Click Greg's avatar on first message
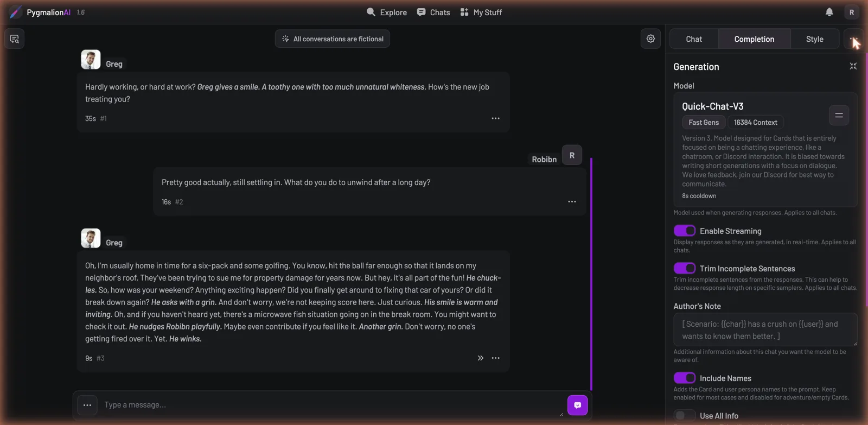This screenshot has width=868, height=425. [x=91, y=60]
